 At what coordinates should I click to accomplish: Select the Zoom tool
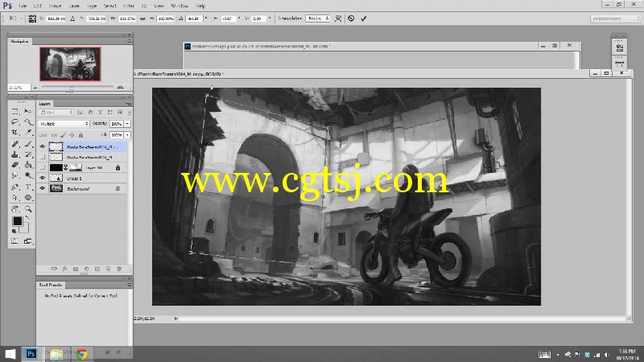click(28, 209)
